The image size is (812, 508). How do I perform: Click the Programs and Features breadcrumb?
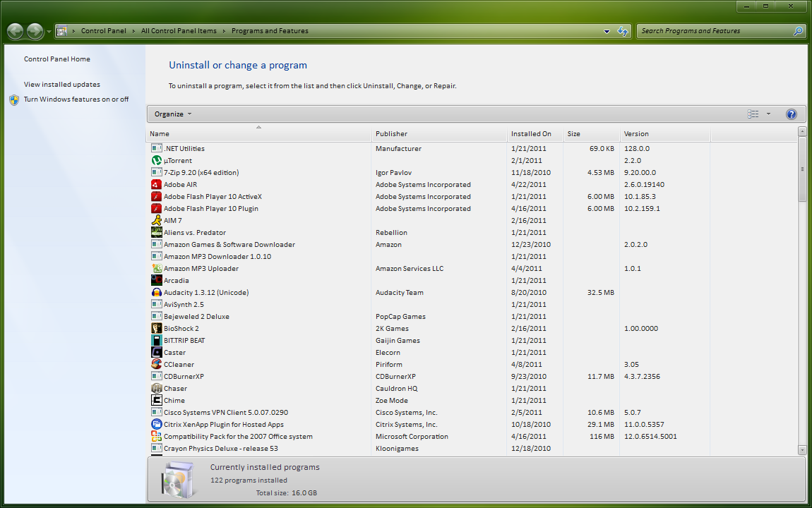pyautogui.click(x=270, y=31)
